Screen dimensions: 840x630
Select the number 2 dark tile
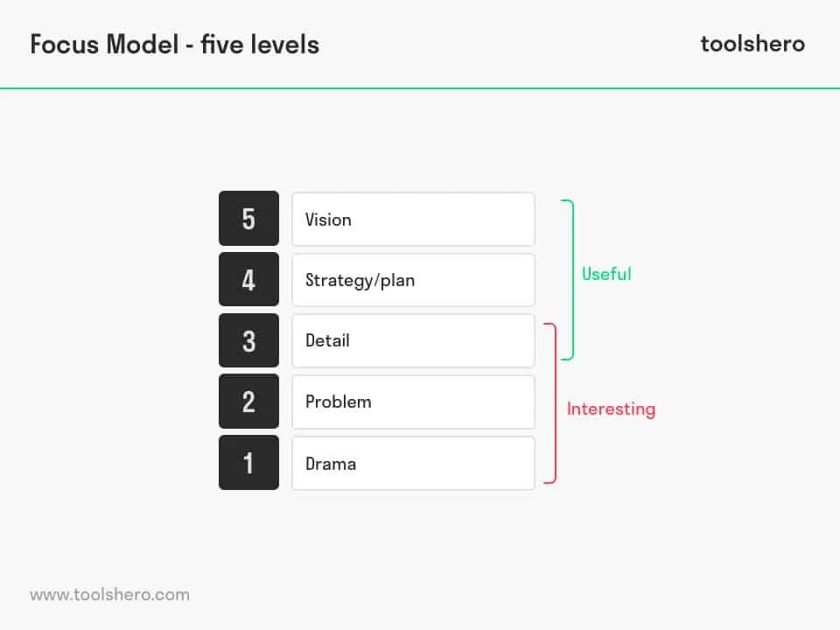tap(248, 402)
